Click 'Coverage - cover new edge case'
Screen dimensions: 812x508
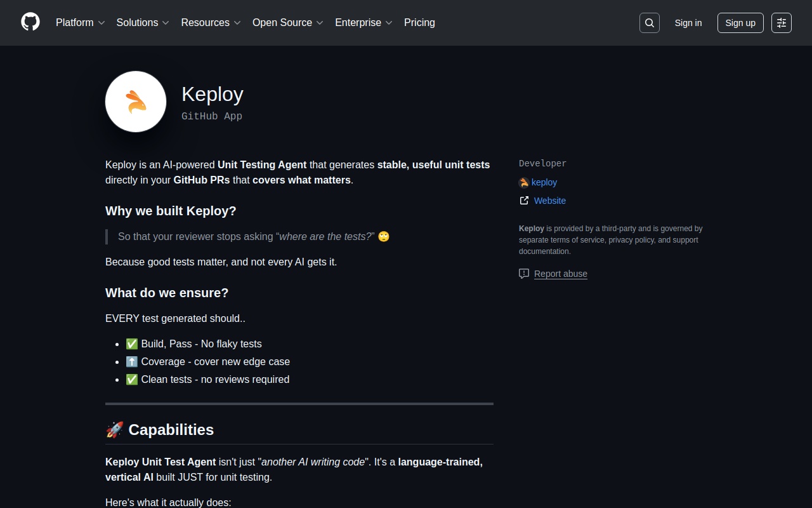point(207,361)
